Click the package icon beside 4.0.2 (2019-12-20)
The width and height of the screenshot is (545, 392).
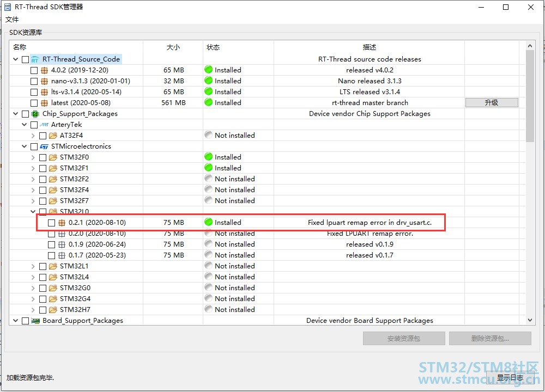(44, 70)
